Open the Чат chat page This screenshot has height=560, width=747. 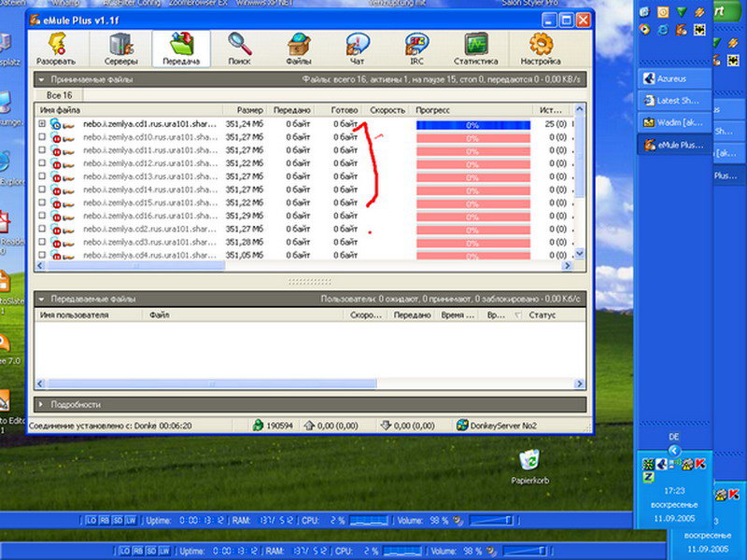coord(358,49)
